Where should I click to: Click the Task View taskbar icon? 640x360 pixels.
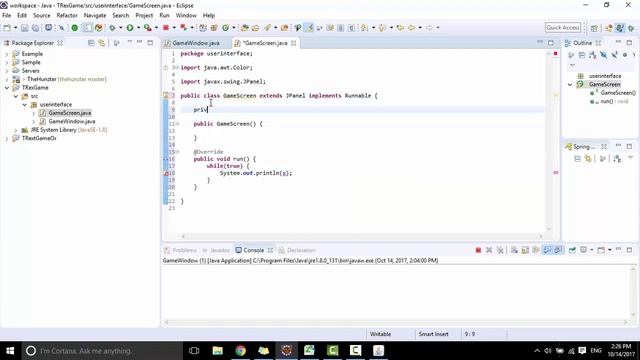tap(194, 351)
